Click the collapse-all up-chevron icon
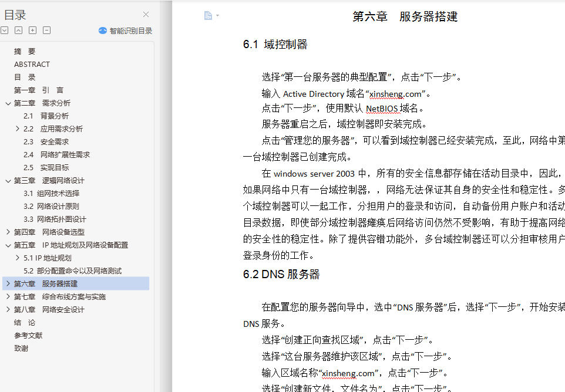Screen dimensions: 565x392 [18, 31]
